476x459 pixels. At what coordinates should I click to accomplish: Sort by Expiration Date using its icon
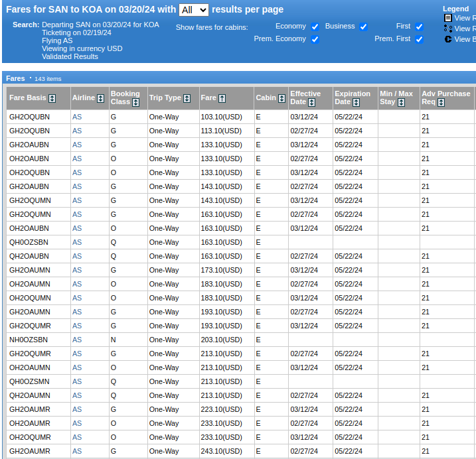pyautogui.click(x=356, y=103)
